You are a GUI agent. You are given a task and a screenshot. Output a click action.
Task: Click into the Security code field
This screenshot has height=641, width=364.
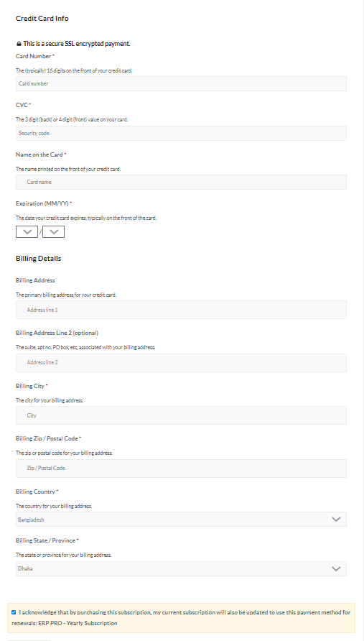click(x=181, y=133)
